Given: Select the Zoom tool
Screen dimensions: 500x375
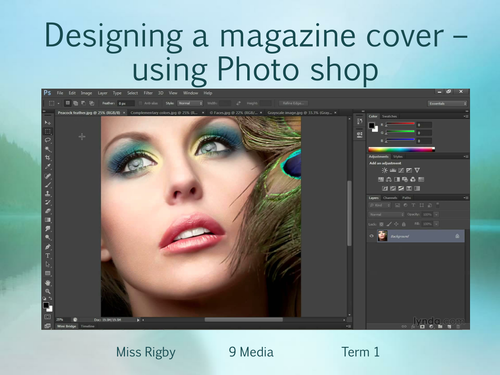Looking at the screenshot, I should 48,291.
